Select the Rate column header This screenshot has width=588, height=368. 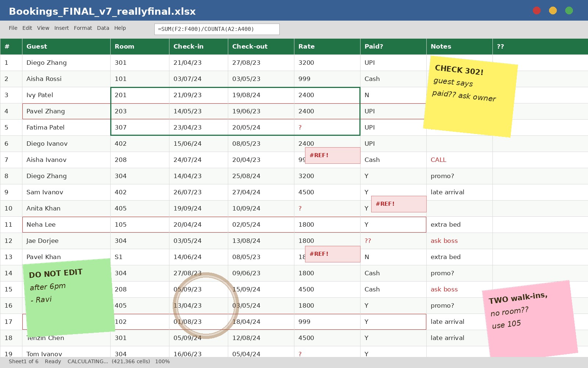[327, 46]
